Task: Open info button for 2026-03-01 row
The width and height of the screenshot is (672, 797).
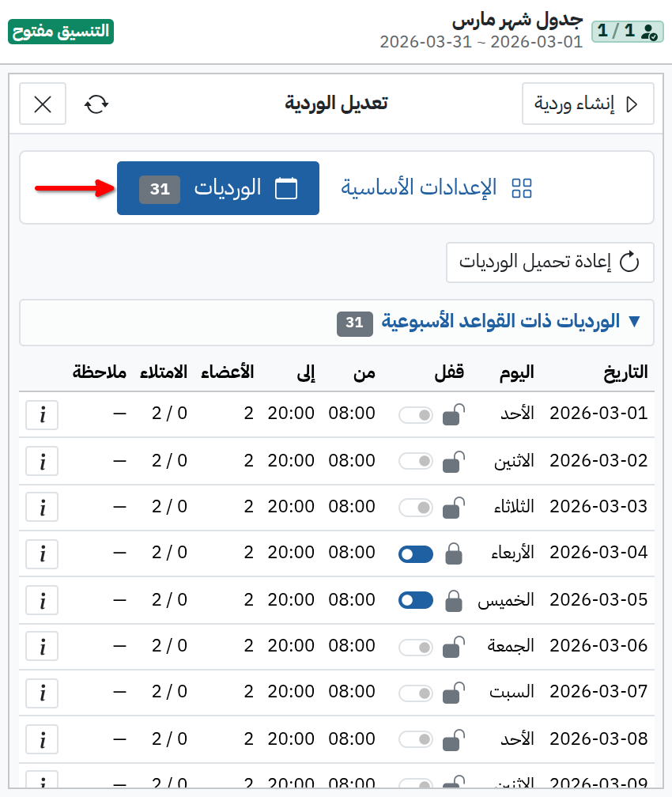Action: point(42,415)
